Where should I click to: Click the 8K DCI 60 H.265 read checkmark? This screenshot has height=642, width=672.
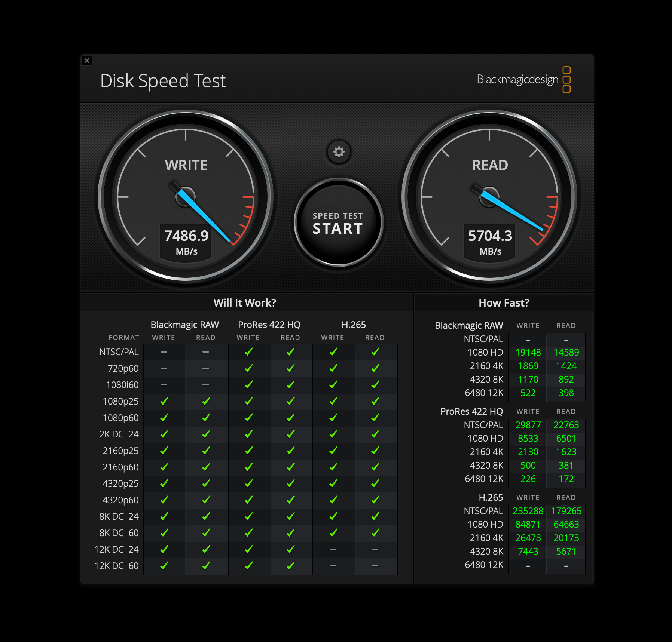pyautogui.click(x=375, y=533)
